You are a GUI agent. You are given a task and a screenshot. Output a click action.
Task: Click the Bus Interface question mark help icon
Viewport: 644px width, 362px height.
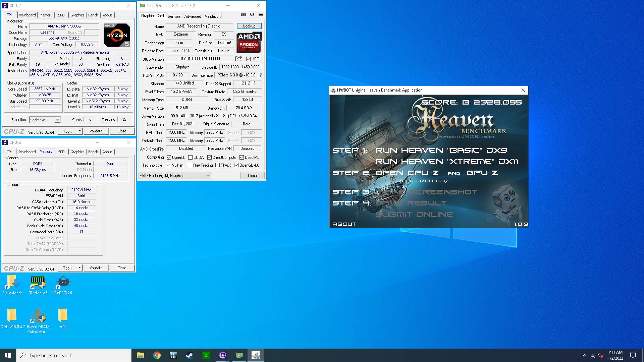[x=261, y=75]
